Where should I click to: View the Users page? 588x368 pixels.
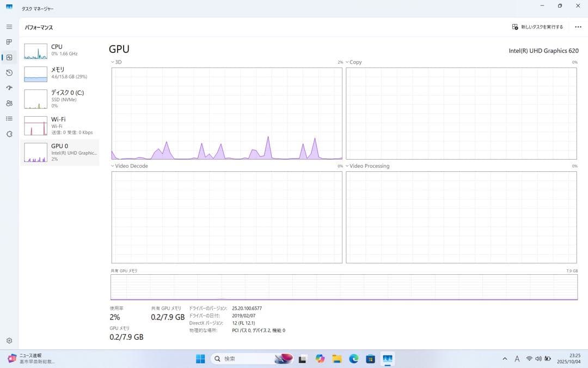coord(9,103)
